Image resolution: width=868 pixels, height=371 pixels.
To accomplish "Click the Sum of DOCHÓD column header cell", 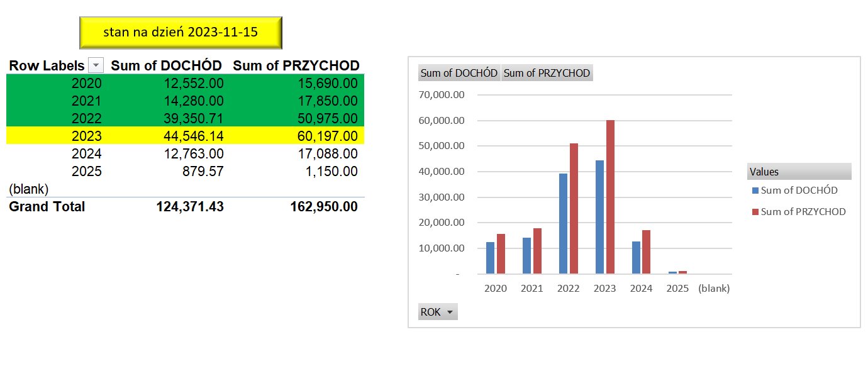I will (167, 65).
